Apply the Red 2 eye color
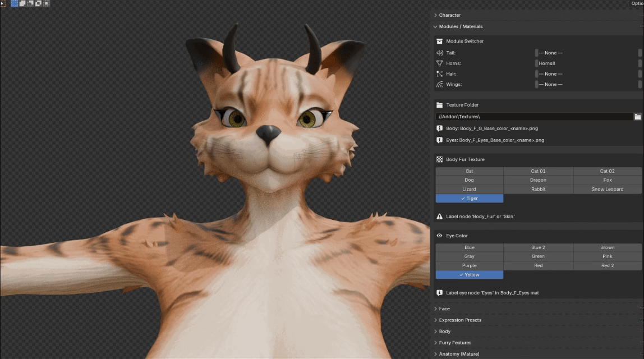644x359 pixels. tap(608, 266)
